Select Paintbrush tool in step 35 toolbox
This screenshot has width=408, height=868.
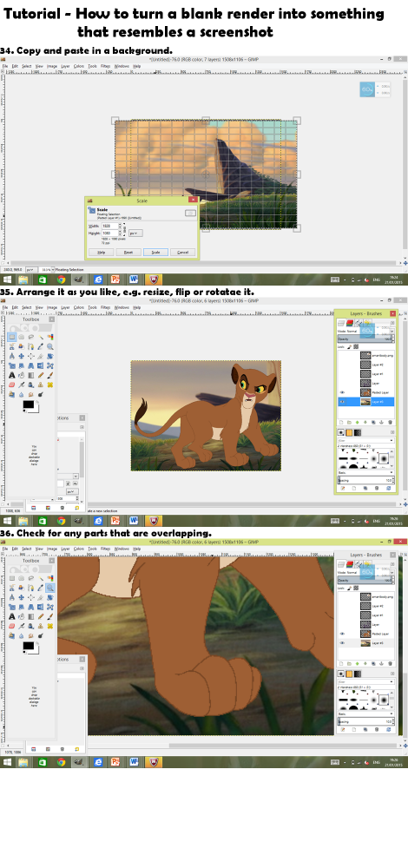click(49, 375)
